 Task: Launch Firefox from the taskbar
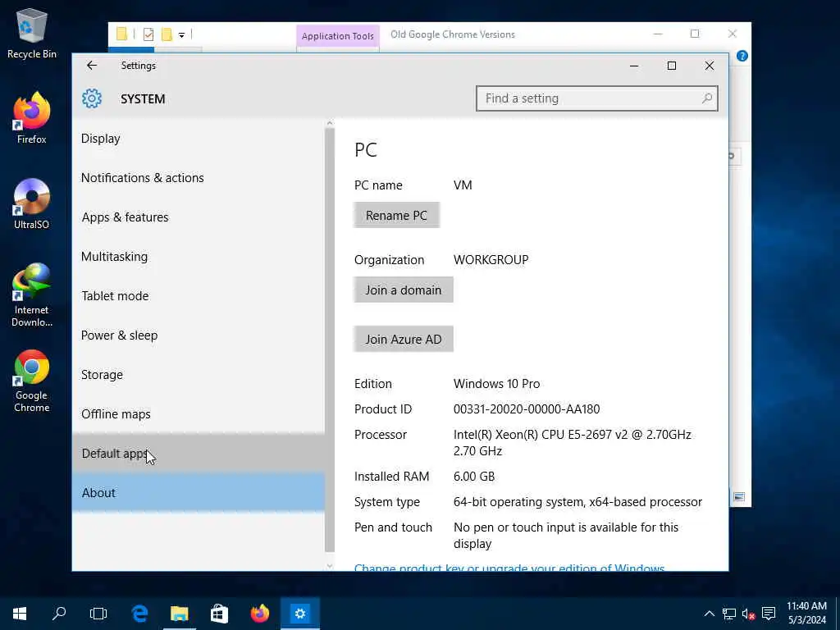pyautogui.click(x=260, y=614)
